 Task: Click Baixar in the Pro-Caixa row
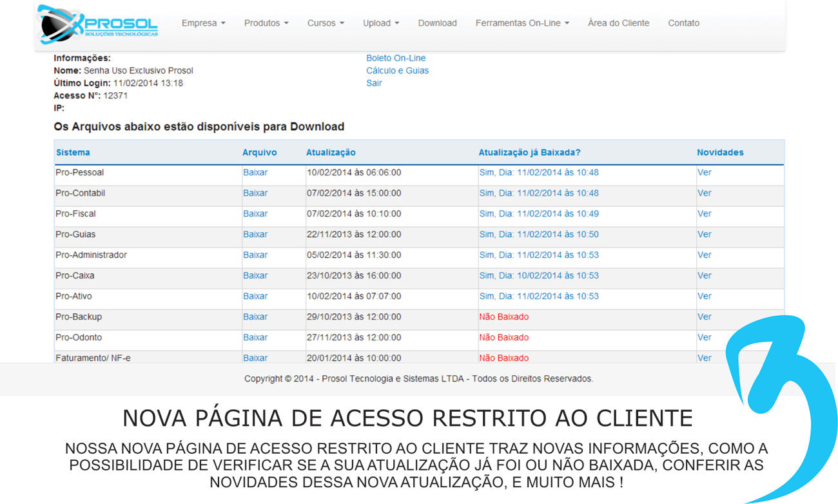pyautogui.click(x=255, y=276)
